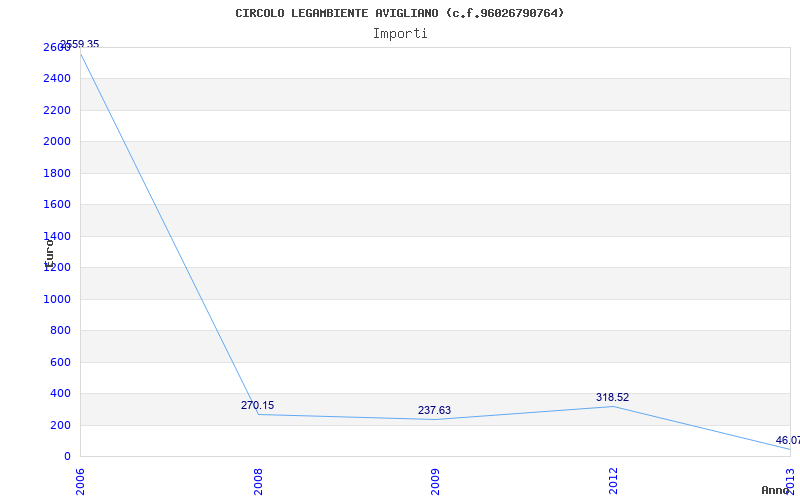Click x-axis year 2013
The width and height of the screenshot is (800, 500).
pos(790,481)
